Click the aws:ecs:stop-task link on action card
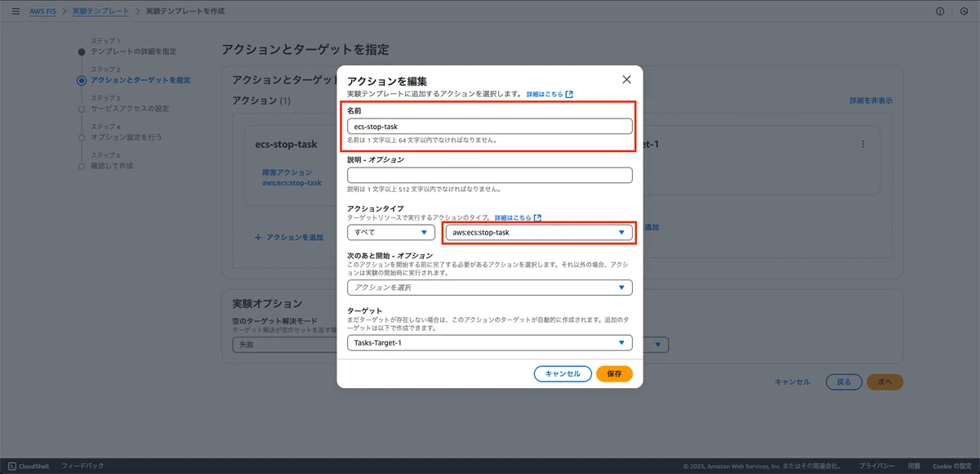The width and height of the screenshot is (980, 474). (290, 183)
